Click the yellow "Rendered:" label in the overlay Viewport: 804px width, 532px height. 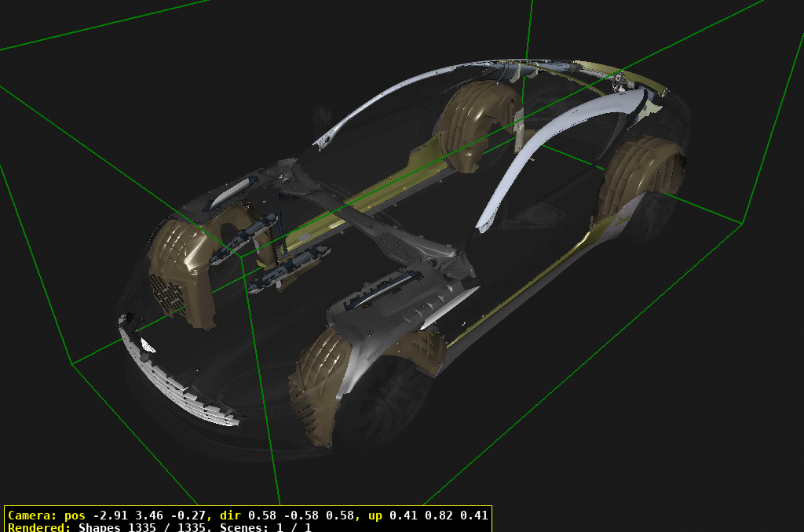39,527
